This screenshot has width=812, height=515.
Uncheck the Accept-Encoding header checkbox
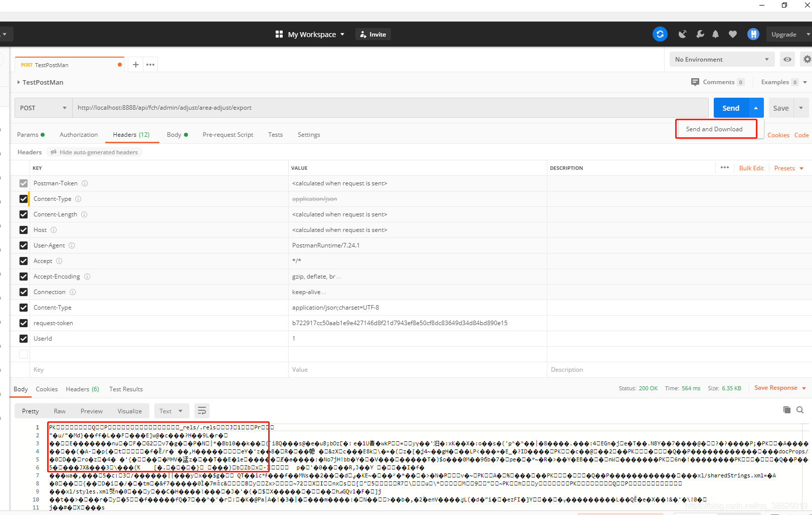pos(24,277)
